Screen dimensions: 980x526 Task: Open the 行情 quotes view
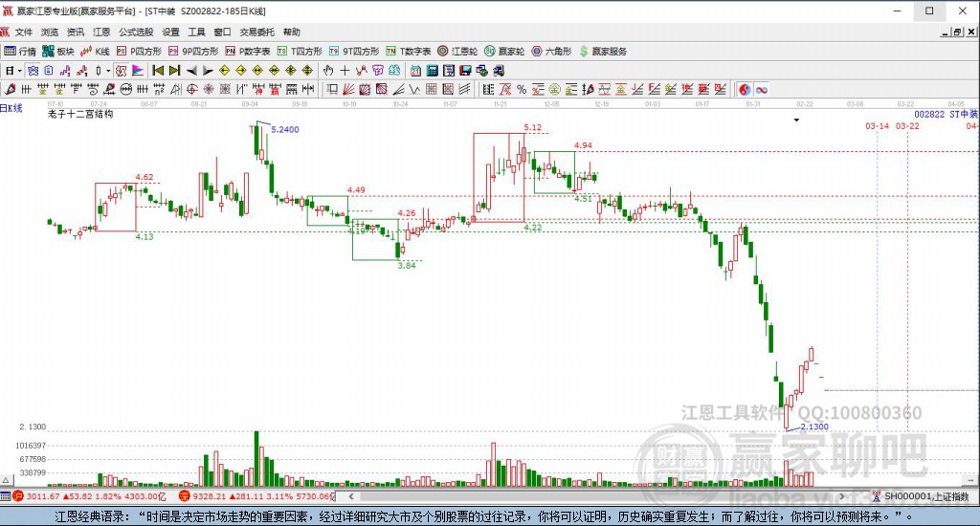coord(21,52)
